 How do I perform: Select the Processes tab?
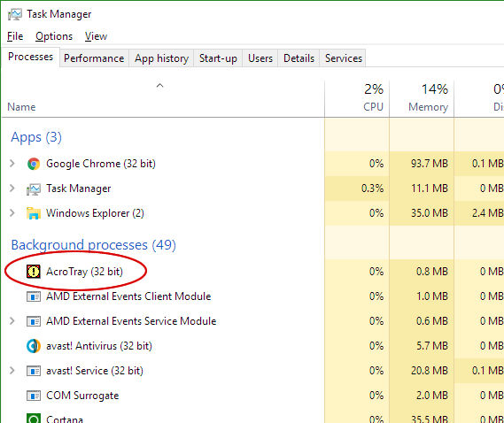(x=30, y=57)
